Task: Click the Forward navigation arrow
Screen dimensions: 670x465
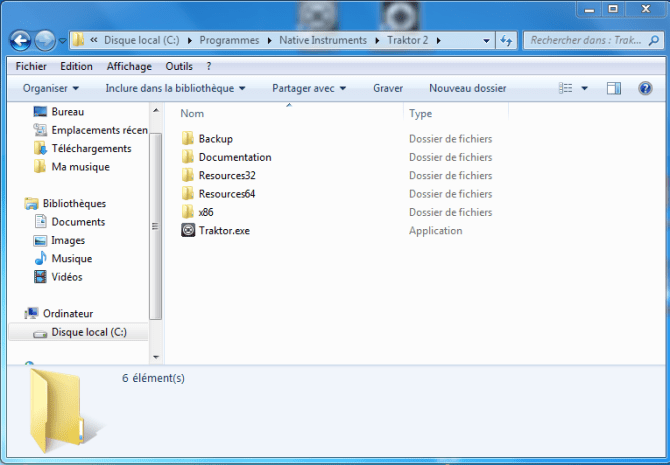Action: coord(45,41)
